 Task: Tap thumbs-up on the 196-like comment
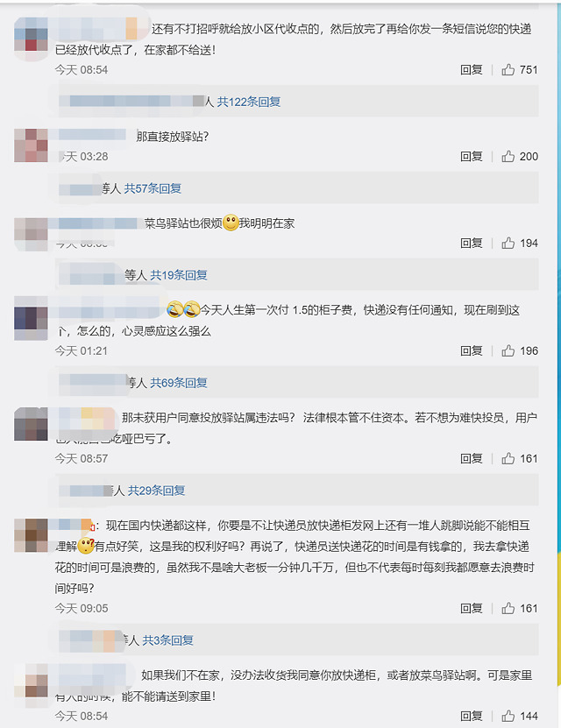[x=508, y=351]
